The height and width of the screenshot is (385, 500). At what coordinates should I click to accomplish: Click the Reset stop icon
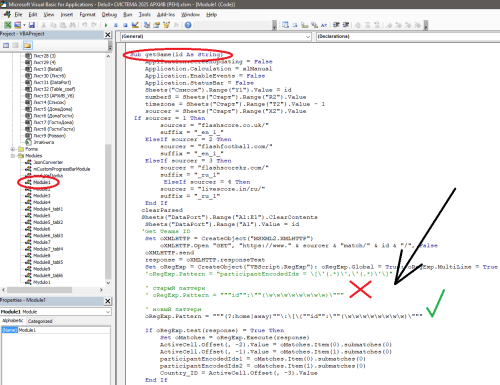click(x=125, y=25)
